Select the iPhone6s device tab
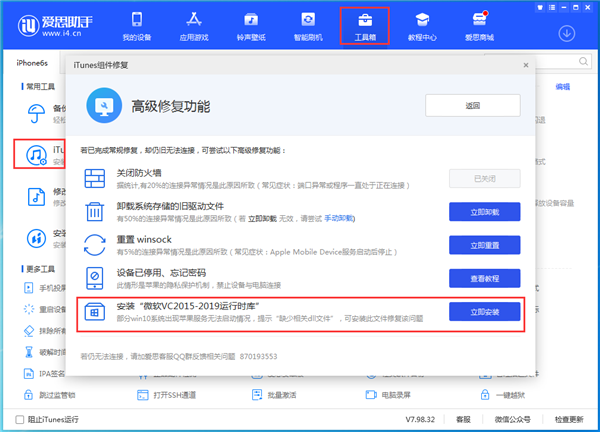The height and width of the screenshot is (432, 600). pyautogui.click(x=34, y=63)
